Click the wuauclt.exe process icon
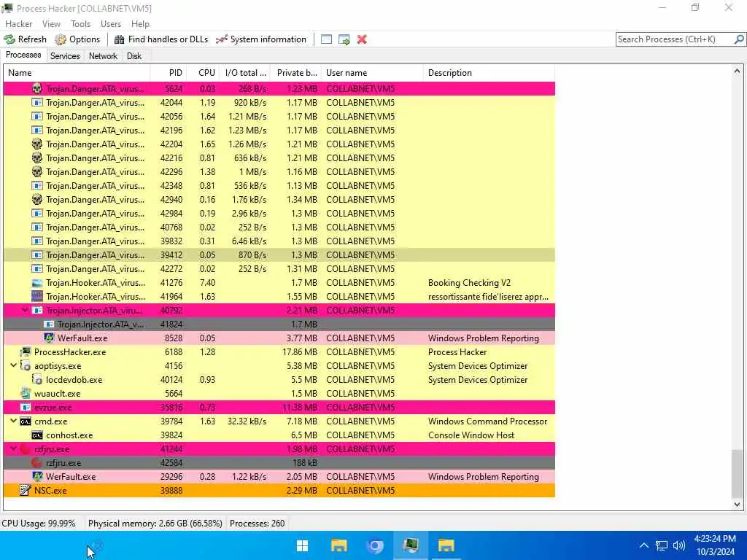Image resolution: width=747 pixels, height=560 pixels. (26, 393)
